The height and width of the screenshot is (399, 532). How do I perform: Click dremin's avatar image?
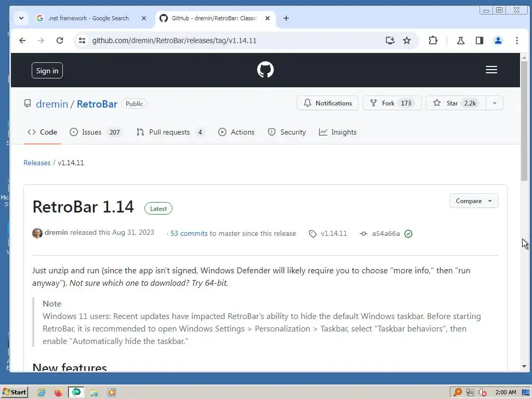pyautogui.click(x=37, y=233)
